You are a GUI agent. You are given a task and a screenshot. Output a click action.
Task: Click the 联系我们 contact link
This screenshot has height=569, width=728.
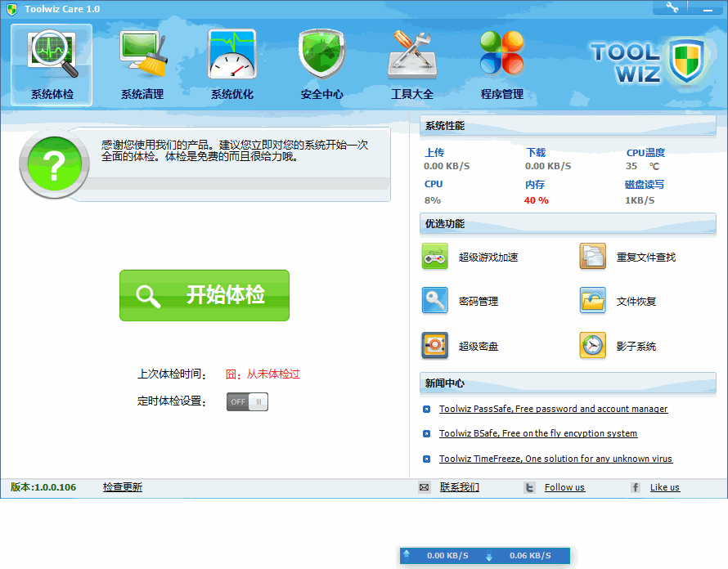[x=459, y=487]
